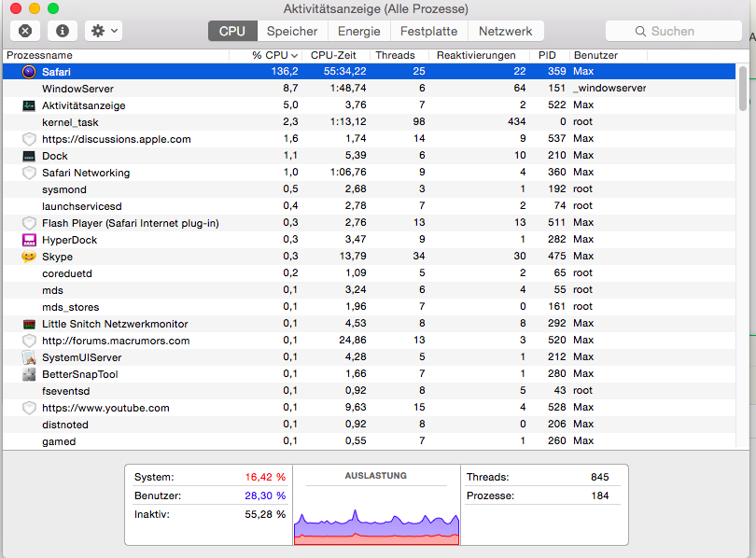Click into the Suchen search field
This screenshot has height=558, width=756.
tap(674, 32)
